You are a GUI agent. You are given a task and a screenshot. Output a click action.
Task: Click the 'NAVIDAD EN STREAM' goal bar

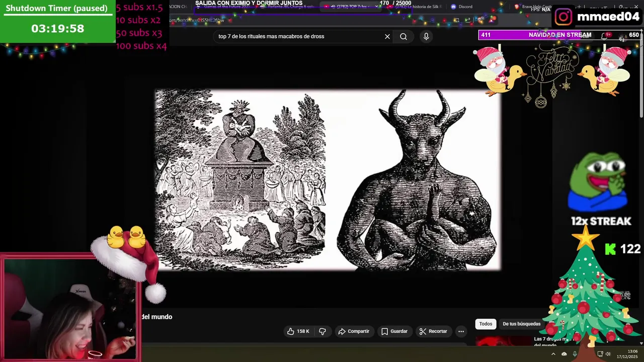coord(559,35)
